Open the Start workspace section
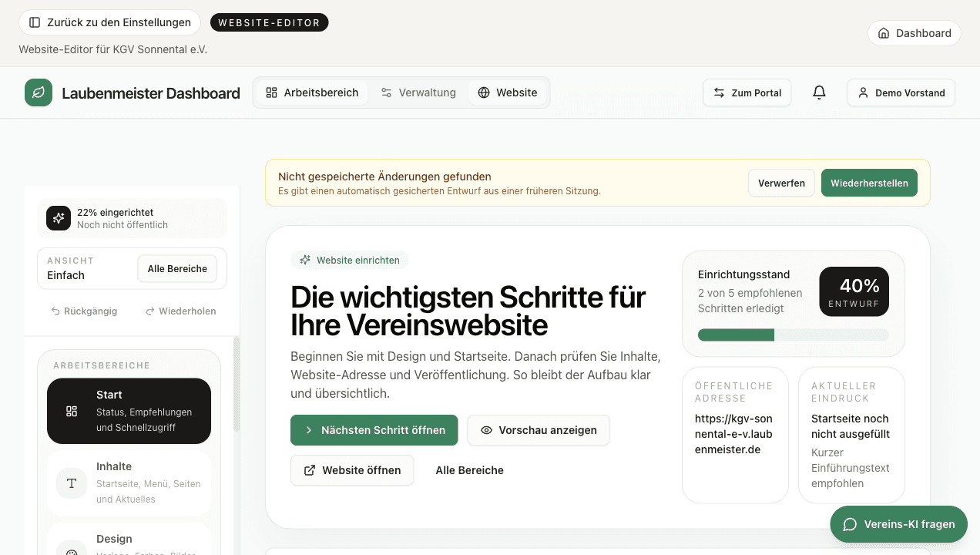Viewport: 980px width, 555px height. (x=129, y=411)
